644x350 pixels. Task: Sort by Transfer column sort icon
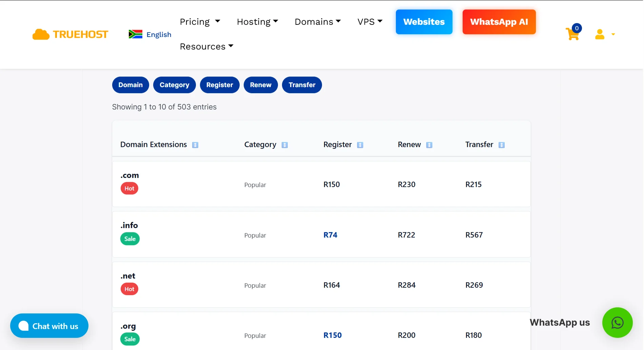coord(502,145)
